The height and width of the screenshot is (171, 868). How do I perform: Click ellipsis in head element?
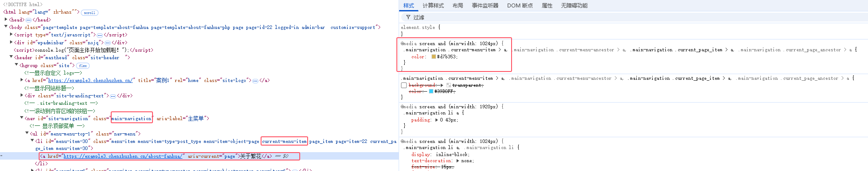tap(29, 20)
